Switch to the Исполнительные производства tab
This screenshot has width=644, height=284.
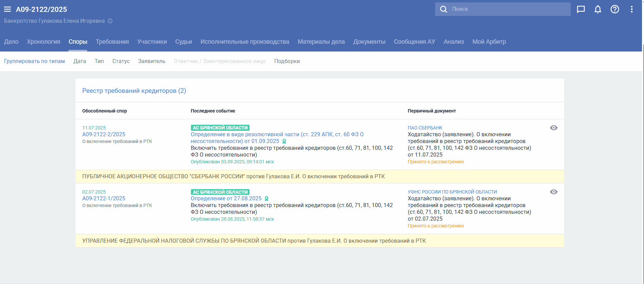pyautogui.click(x=245, y=42)
